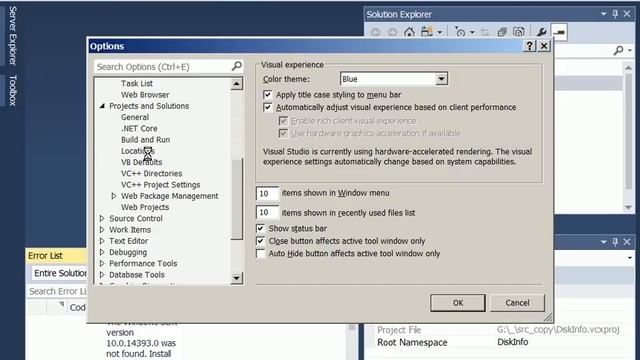640x360 pixels.
Task: Select VB Defaults options page
Action: [141, 162]
